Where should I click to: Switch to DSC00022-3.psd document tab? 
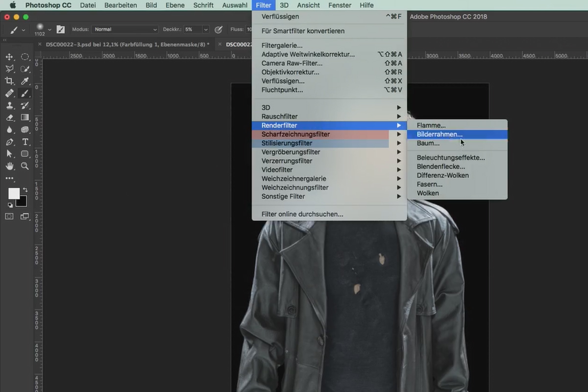click(127, 44)
